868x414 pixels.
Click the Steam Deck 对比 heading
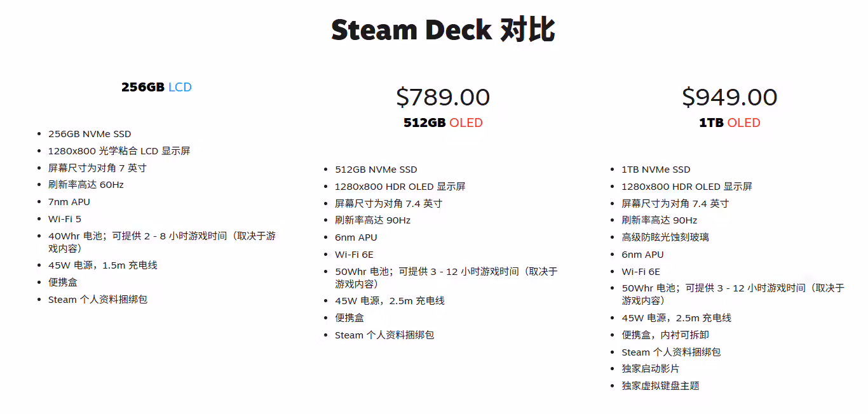point(443,30)
